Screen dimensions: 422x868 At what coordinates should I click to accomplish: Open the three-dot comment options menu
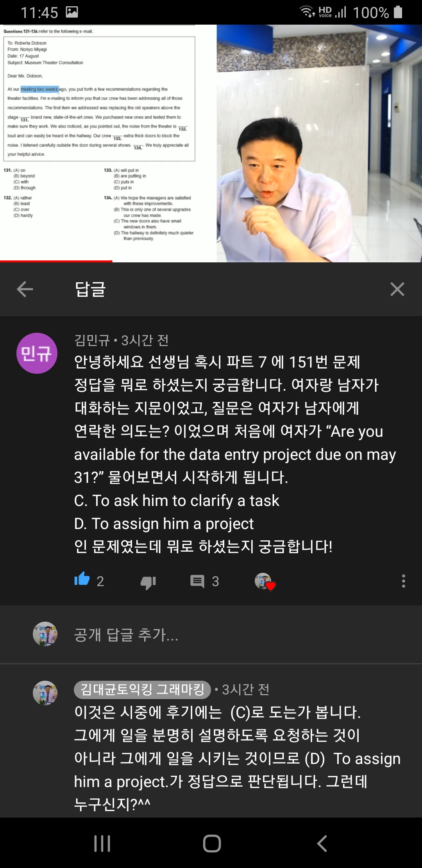coord(403,581)
